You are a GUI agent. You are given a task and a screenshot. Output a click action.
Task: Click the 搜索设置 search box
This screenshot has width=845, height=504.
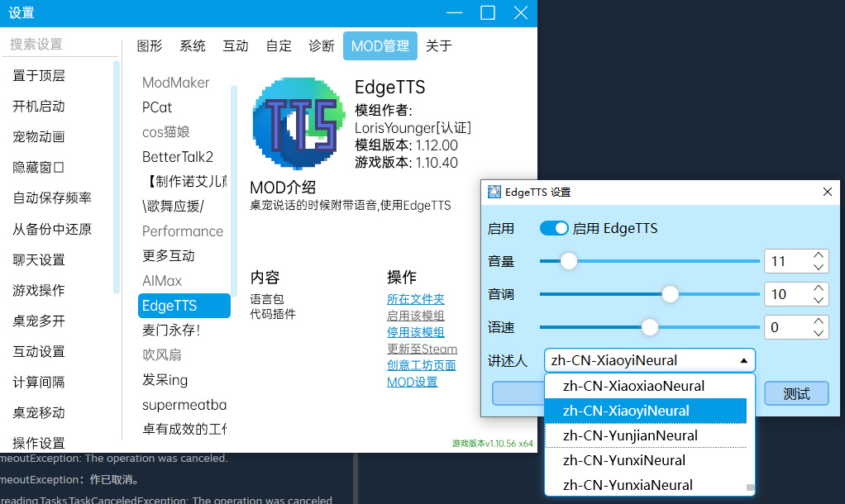tap(60, 44)
